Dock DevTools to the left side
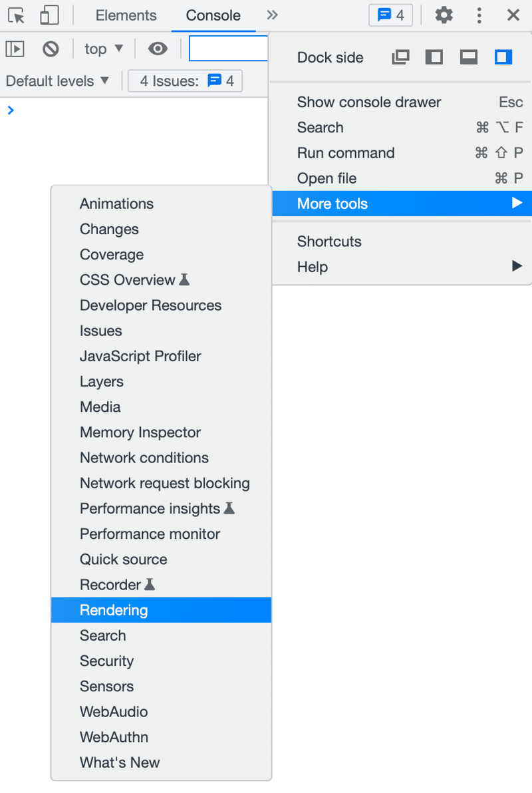 pyautogui.click(x=434, y=57)
